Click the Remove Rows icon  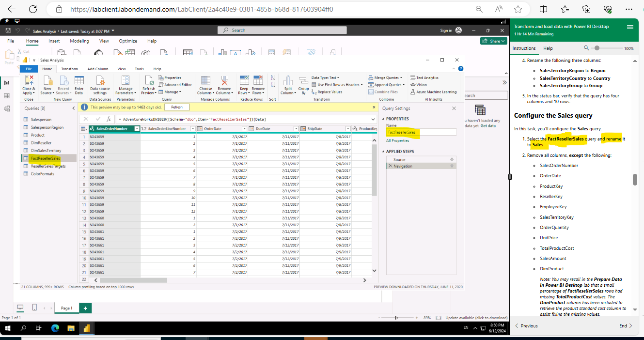click(x=258, y=80)
